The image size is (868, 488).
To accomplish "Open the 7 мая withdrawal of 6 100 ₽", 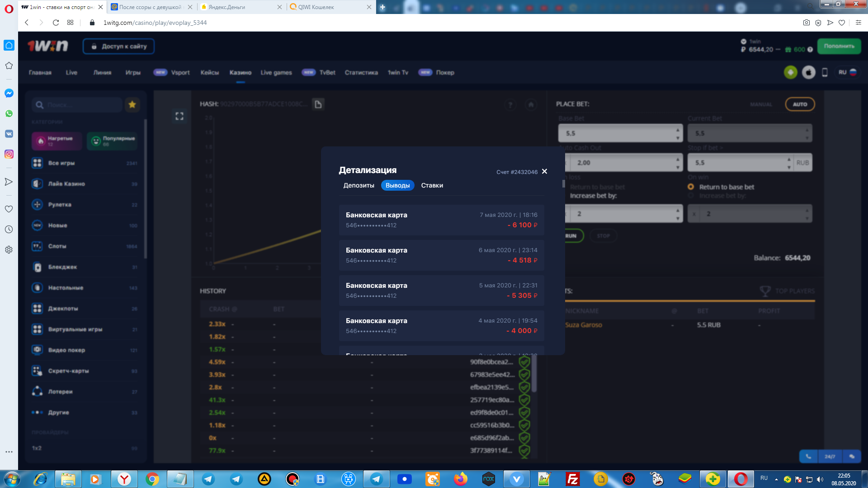I will pyautogui.click(x=442, y=220).
